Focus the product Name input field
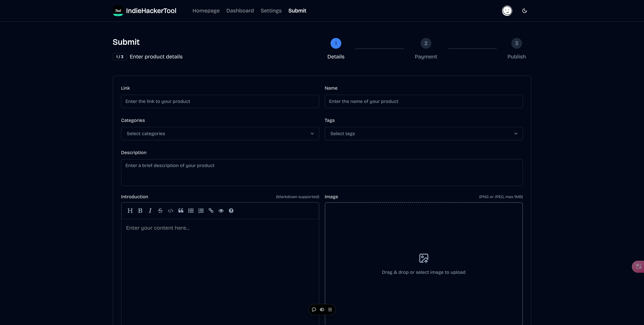The image size is (644, 325). [x=423, y=101]
